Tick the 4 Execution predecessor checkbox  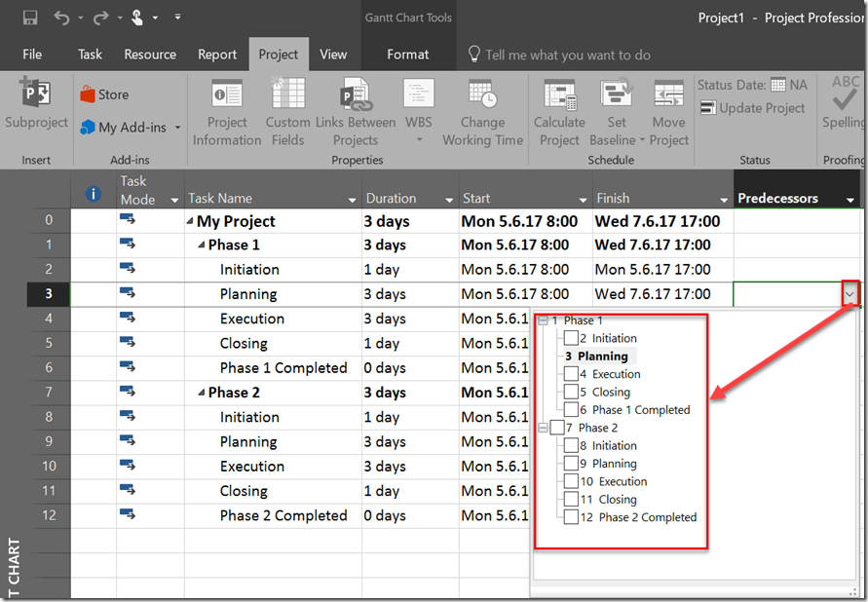[x=571, y=374]
